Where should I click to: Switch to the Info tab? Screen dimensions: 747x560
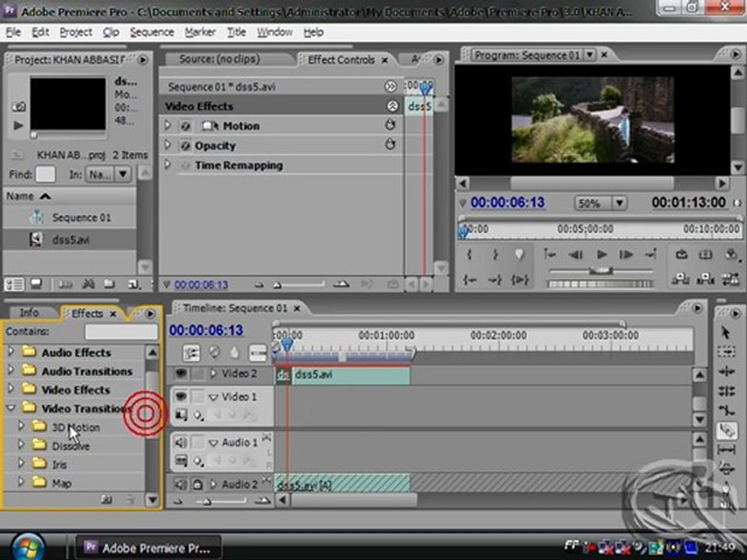coord(29,313)
